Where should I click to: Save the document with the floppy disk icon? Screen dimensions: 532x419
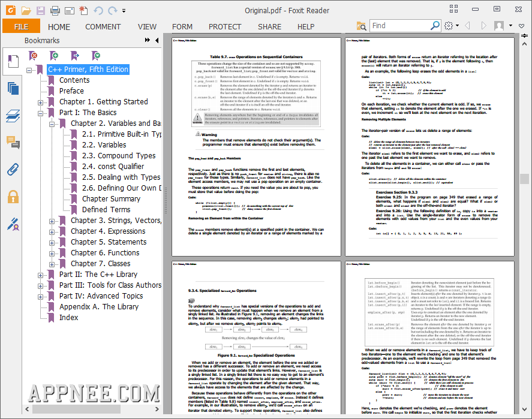41,11
